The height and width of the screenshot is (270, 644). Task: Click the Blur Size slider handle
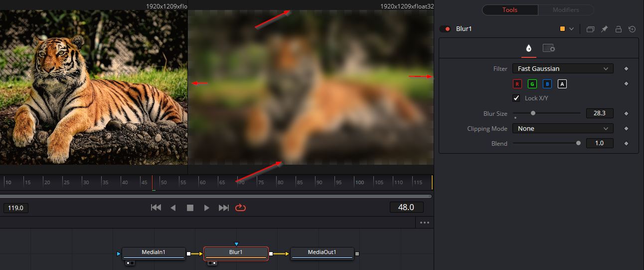tap(533, 113)
